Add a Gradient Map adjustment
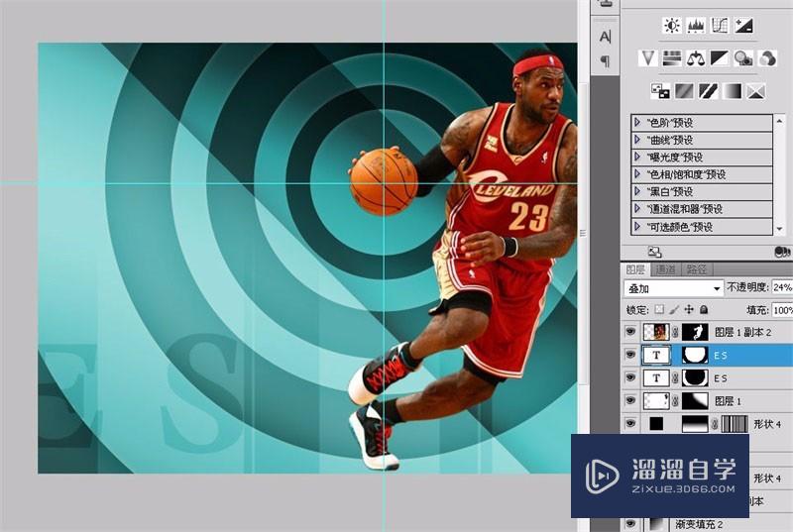The width and height of the screenshot is (793, 532). click(732, 91)
